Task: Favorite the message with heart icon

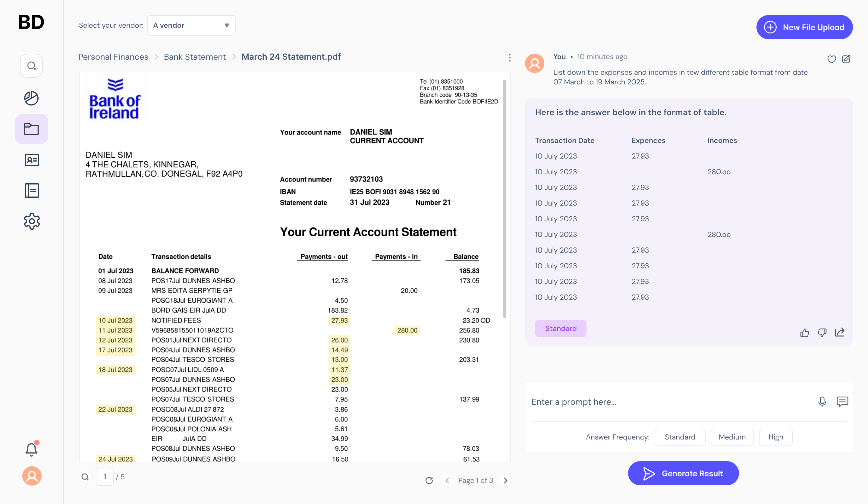Action: pos(832,59)
